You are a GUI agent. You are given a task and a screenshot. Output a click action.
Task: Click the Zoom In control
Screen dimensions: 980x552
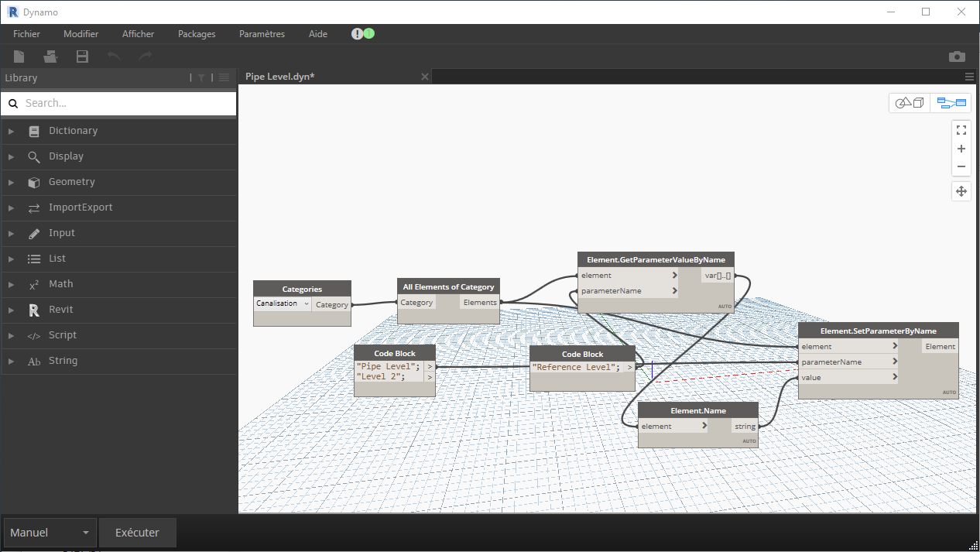961,148
